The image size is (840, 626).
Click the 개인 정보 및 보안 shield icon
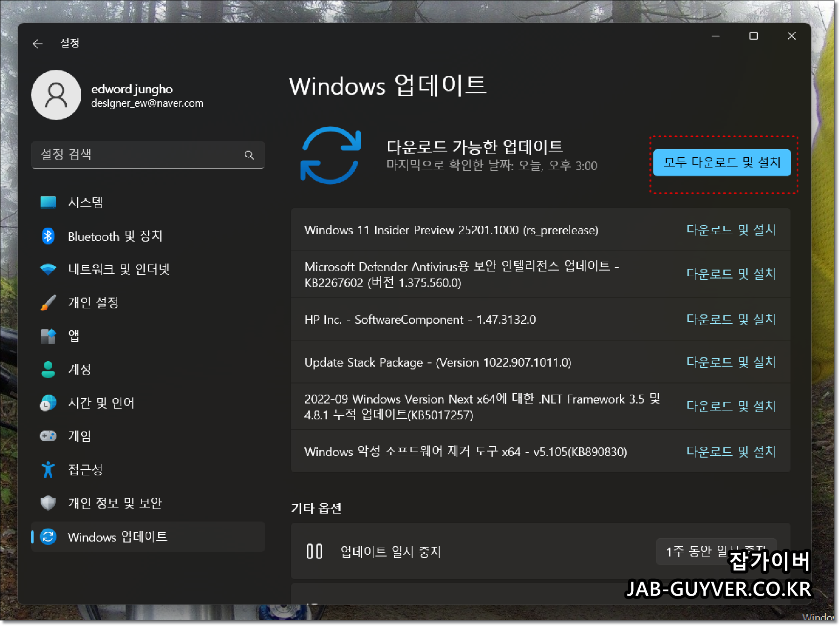click(x=48, y=503)
